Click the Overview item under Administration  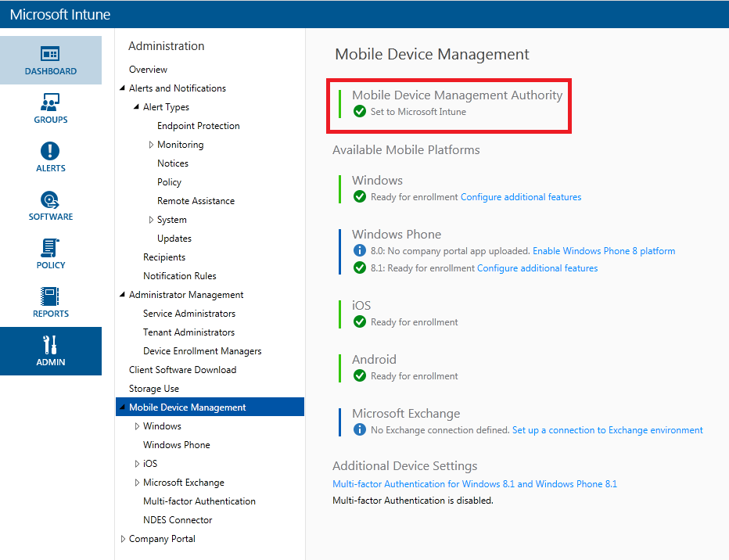(148, 70)
